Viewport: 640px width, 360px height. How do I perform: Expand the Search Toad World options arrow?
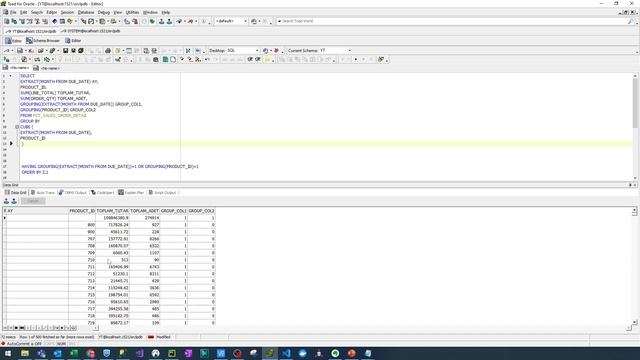(x=280, y=21)
